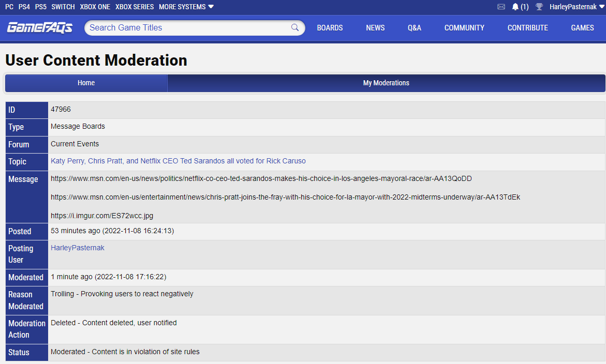Open the trophy icon in header

coord(539,7)
